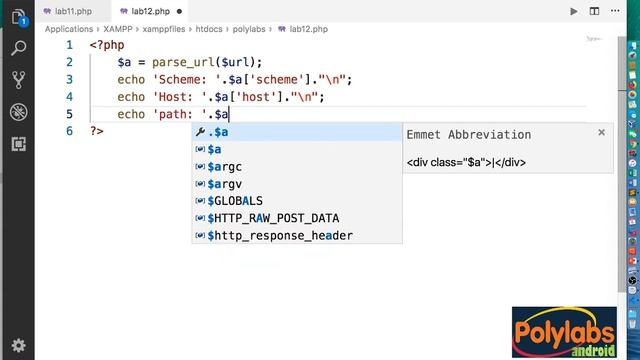Close the Emmet Abbreviation details panel

601,132
